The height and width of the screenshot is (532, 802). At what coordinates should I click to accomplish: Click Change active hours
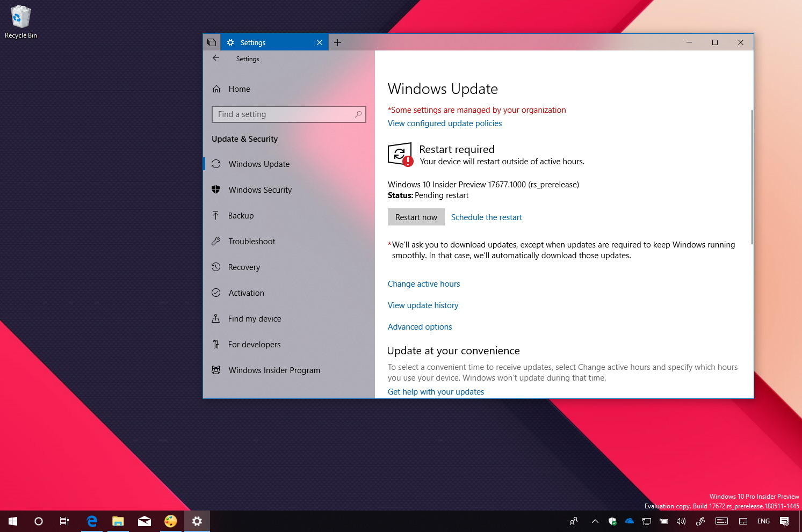[424, 283]
